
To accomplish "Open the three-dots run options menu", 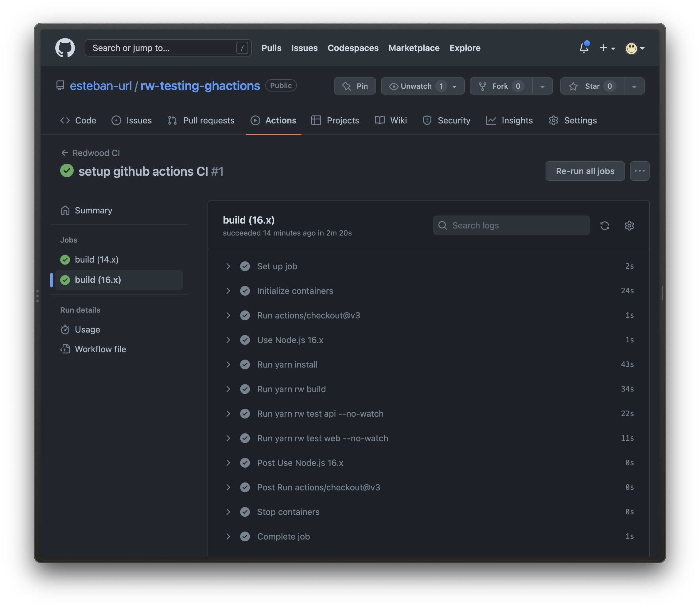I will tap(640, 171).
